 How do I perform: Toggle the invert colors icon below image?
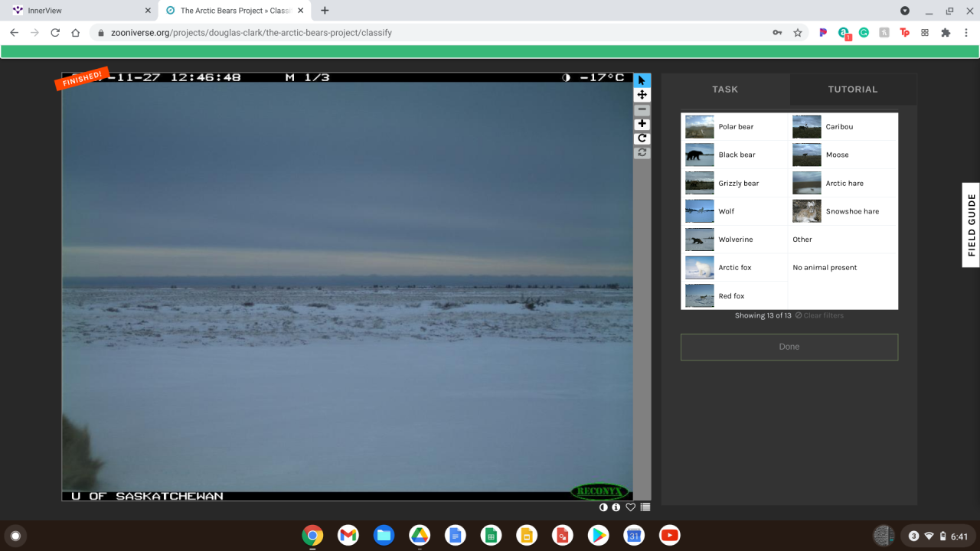point(603,507)
